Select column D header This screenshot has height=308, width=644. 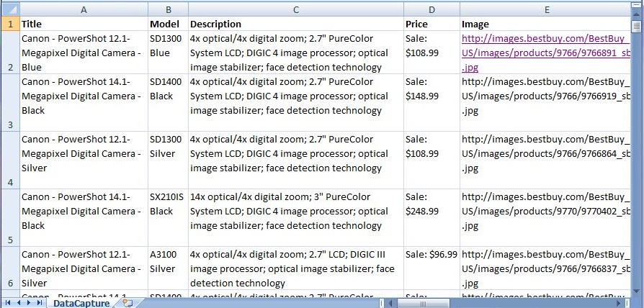tap(431, 9)
